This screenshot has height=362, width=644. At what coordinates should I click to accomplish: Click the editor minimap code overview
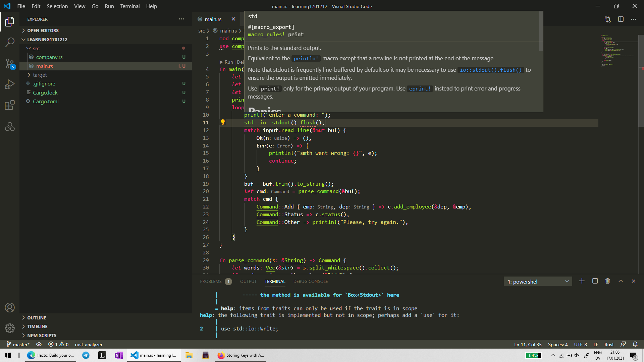[619, 50]
